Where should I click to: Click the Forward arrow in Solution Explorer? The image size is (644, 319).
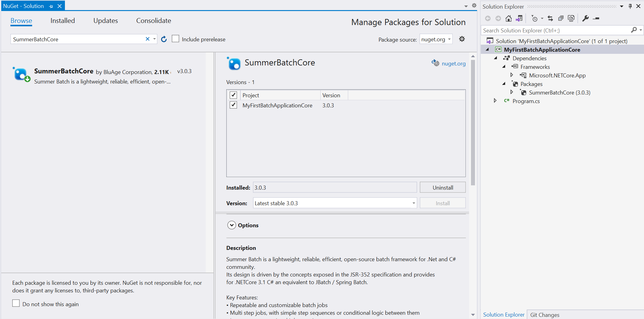(498, 18)
